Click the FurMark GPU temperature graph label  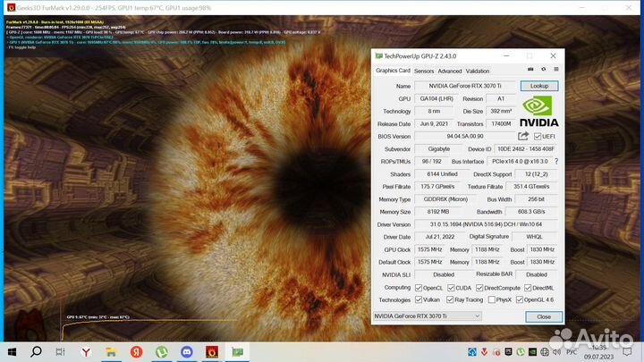point(97,316)
